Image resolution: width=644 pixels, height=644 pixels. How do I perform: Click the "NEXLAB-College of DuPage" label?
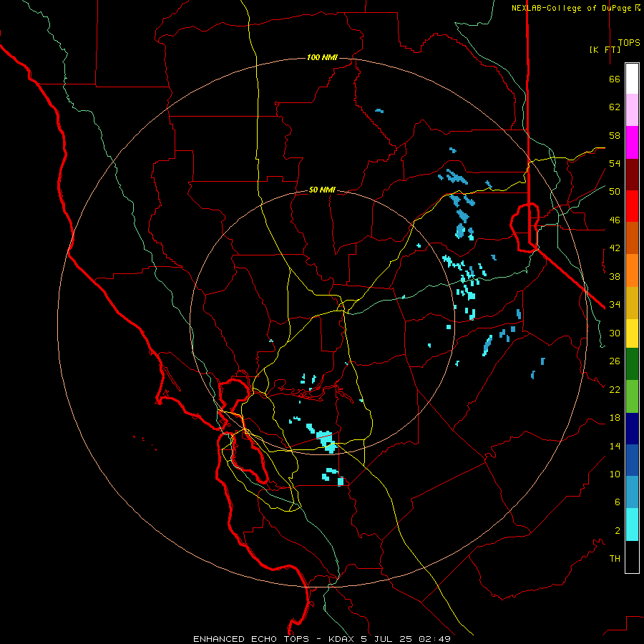pyautogui.click(x=571, y=8)
